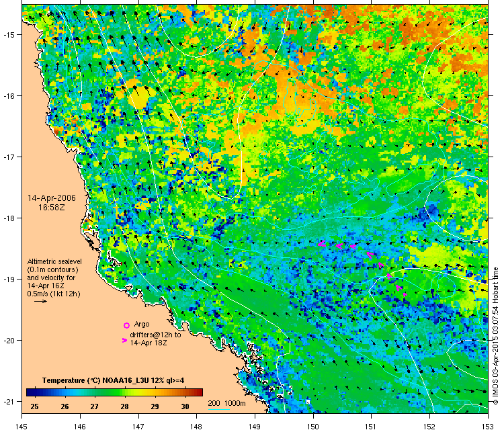Click the magenta drifter arrowhead legend symbol
Screen dimensions: 504x430
125,341
